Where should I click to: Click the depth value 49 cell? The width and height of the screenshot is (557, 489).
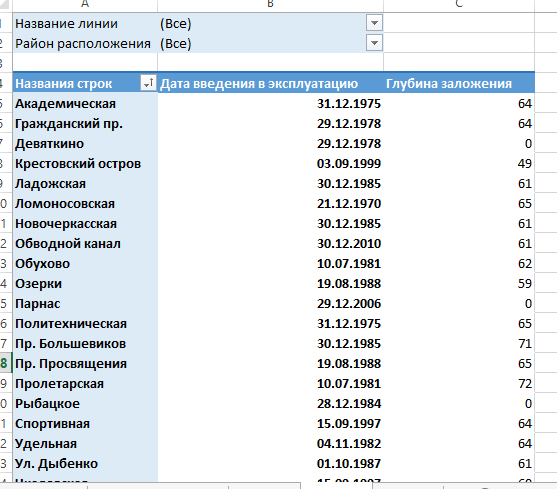click(459, 164)
